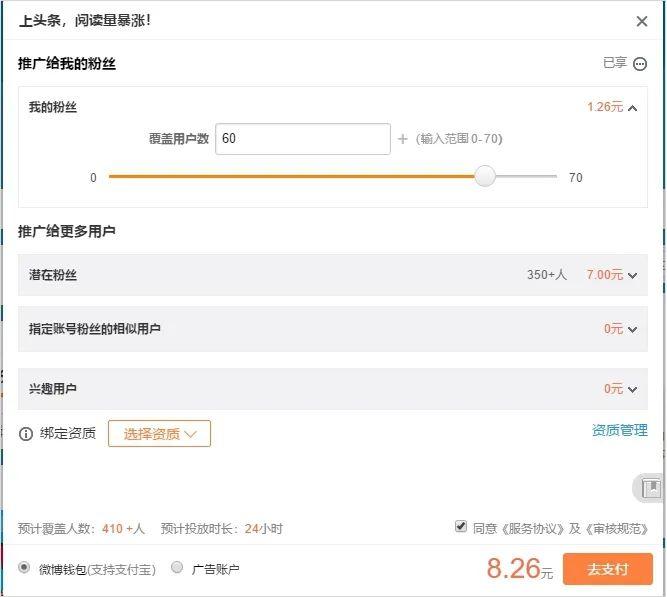The image size is (667, 597).
Task: Select 微博钱包 payment radio button
Action: 25,568
